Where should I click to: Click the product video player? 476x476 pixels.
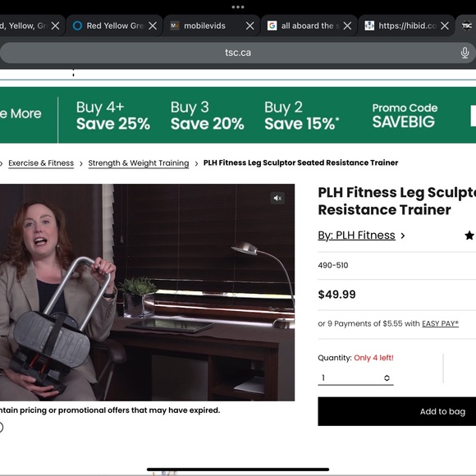coord(147,292)
